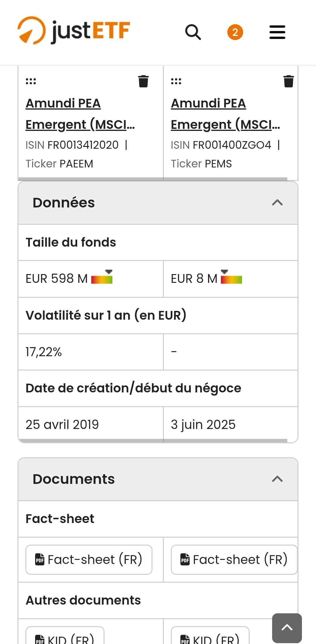Click the orange notification badge showing 2

(235, 32)
